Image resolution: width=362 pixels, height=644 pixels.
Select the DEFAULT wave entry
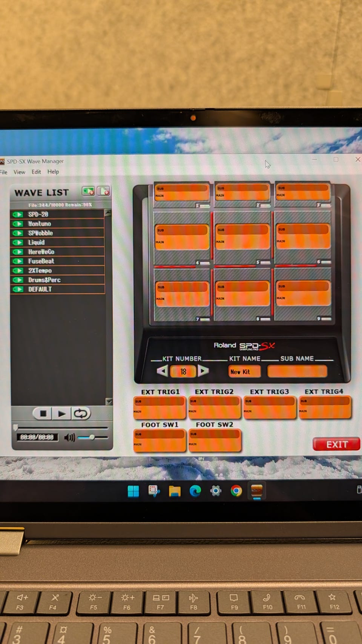57,289
